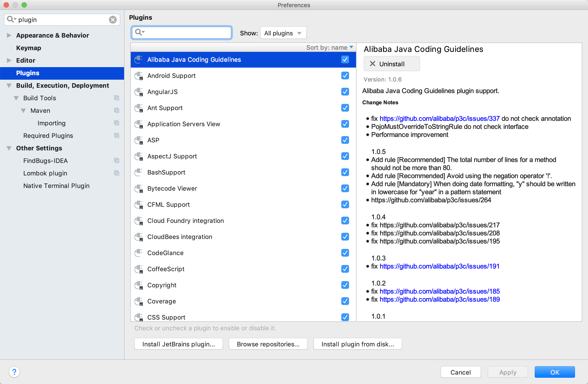
Task: Click the CFML Support plugin icon
Action: 139,205
